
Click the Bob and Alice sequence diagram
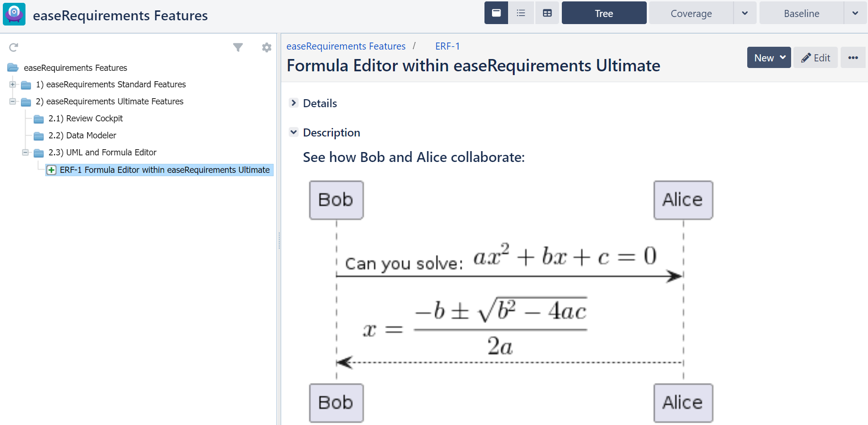[x=511, y=301]
